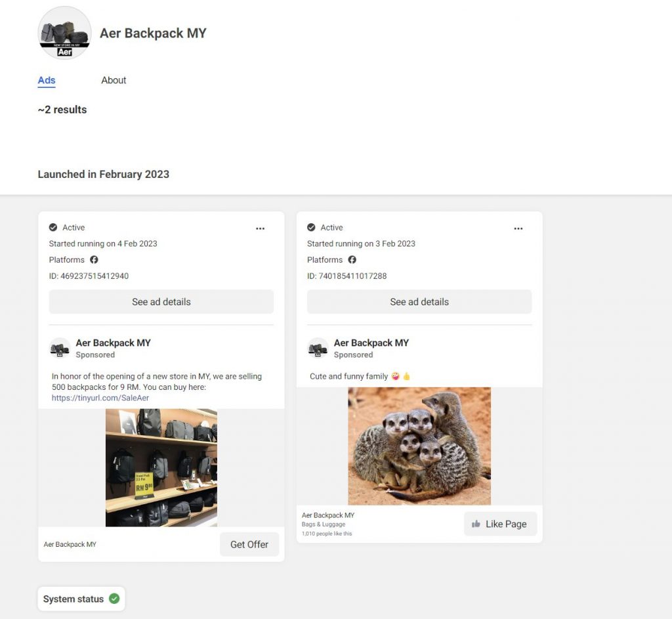Click advertiser avatar in the meerkat ad

pos(318,348)
